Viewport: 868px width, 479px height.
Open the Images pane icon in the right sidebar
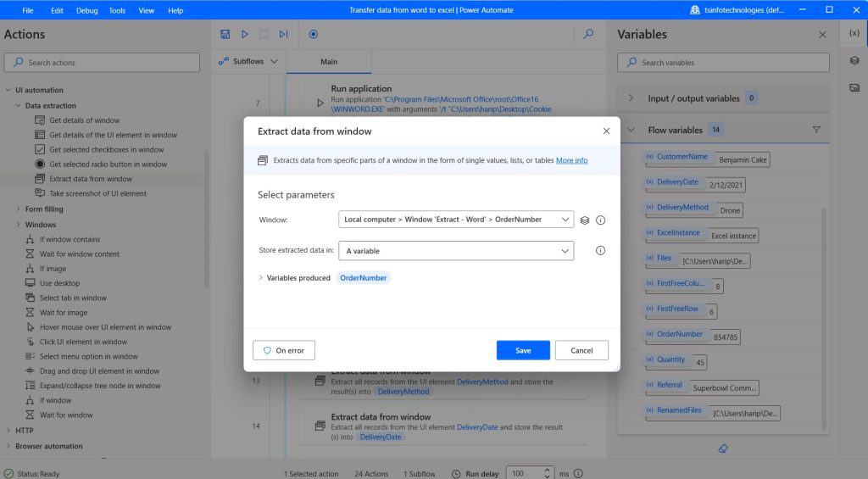click(854, 87)
